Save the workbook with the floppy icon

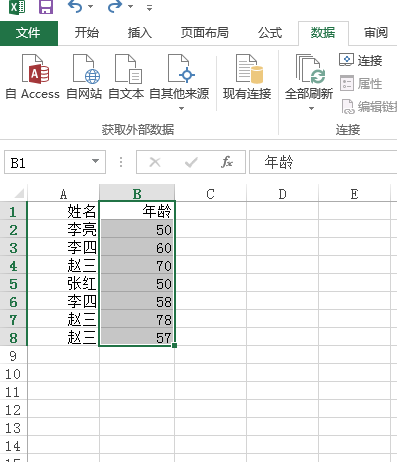46,6
